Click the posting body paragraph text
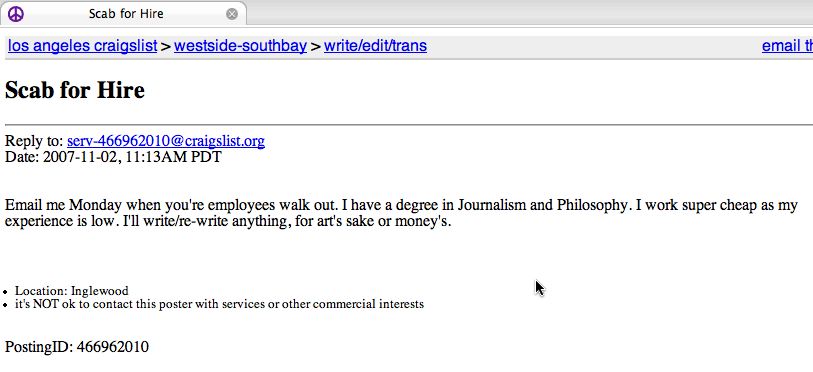This screenshot has width=813, height=372. tap(401, 213)
